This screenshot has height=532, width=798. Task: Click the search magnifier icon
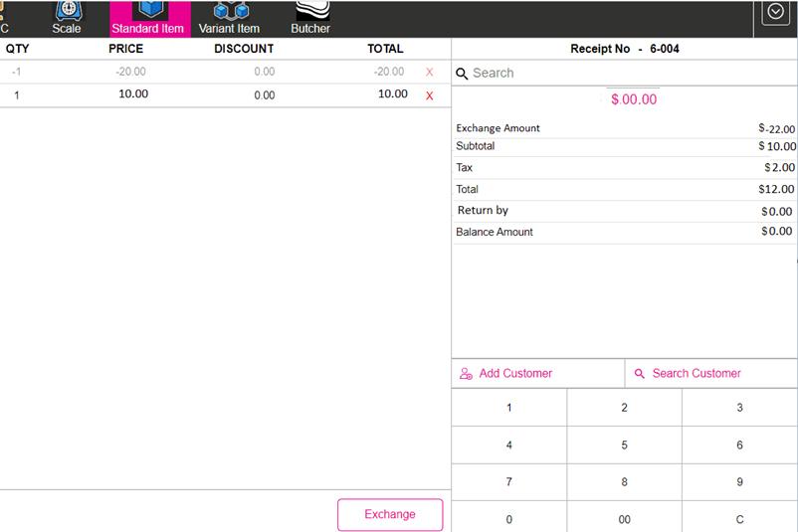click(x=462, y=74)
